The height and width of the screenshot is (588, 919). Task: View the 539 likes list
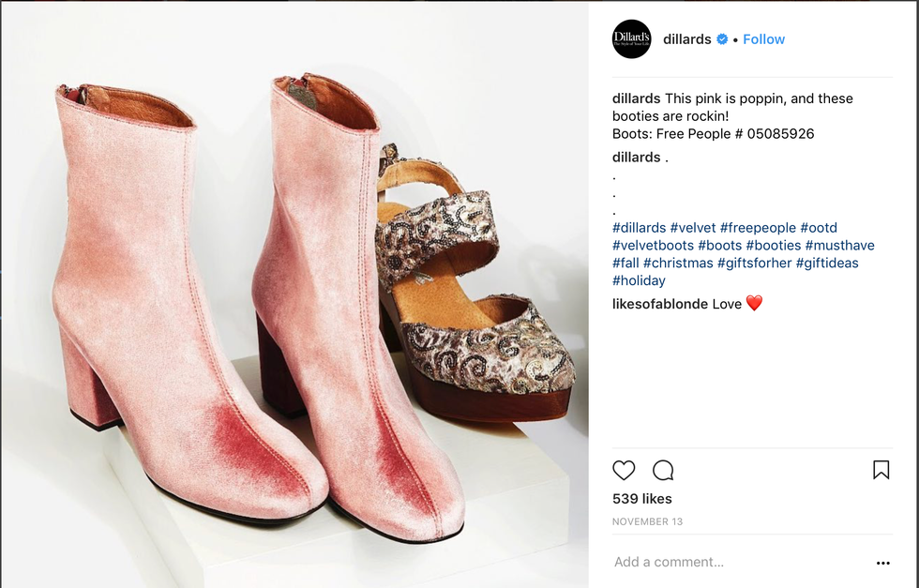[x=642, y=499]
